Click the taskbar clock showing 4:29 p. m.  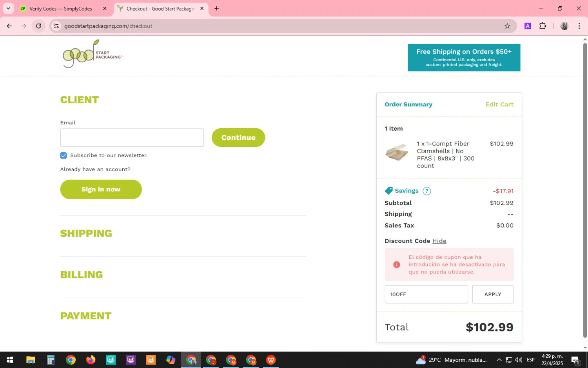pyautogui.click(x=552, y=360)
